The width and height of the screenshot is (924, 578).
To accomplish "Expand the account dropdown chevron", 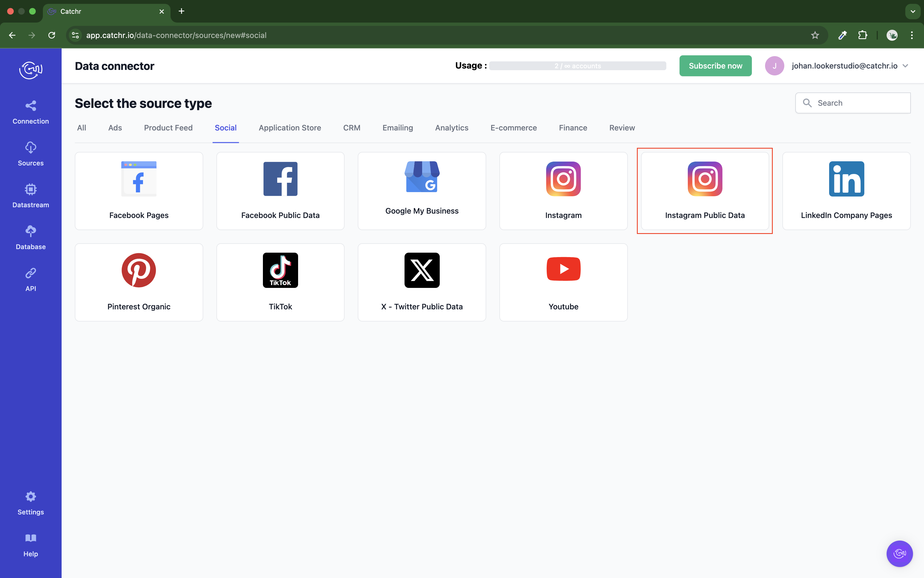I will (x=905, y=66).
